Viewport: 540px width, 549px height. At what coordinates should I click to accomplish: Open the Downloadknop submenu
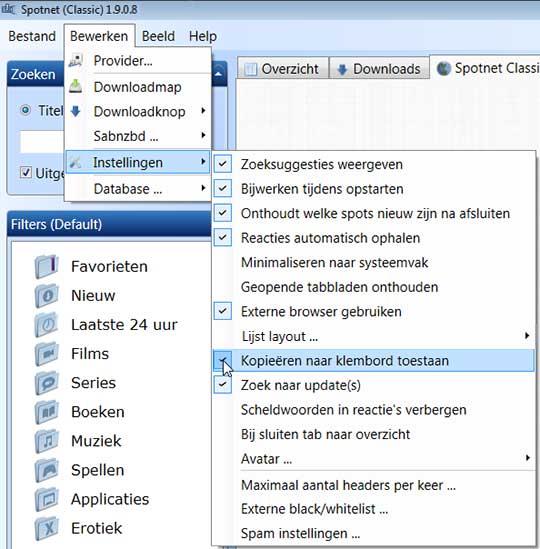click(138, 112)
